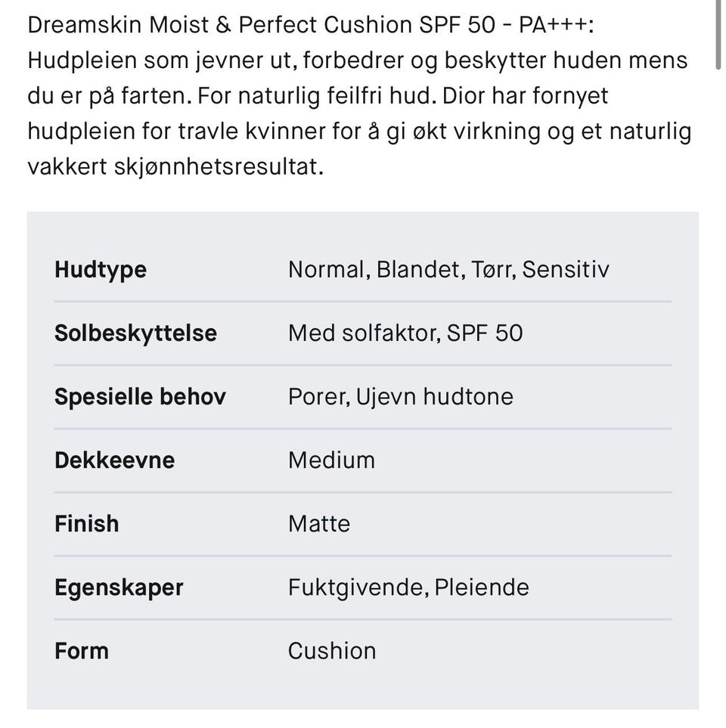This screenshot has width=726, height=728.
Task: Click 'hudpleien for travle kvinner' text line
Action: click(174, 132)
